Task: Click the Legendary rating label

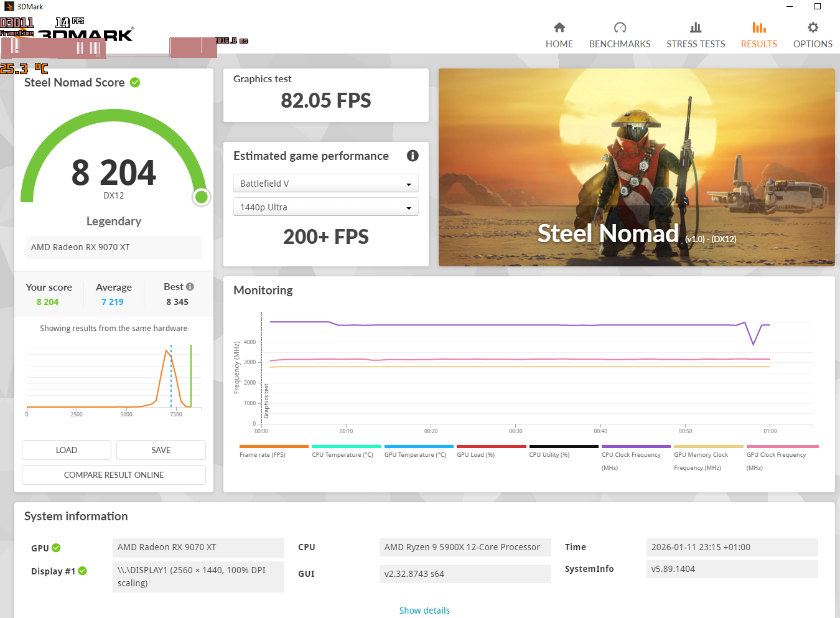Action: coord(114,221)
